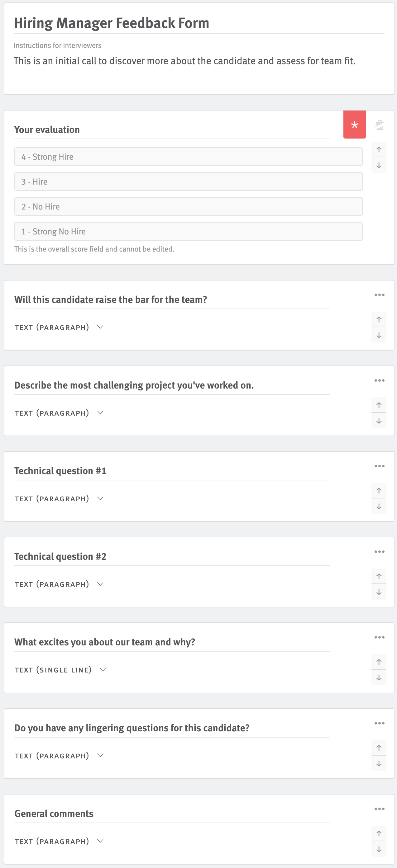Select the 2 - No Hire rating
Image resolution: width=397 pixels, height=868 pixels.
189,206
